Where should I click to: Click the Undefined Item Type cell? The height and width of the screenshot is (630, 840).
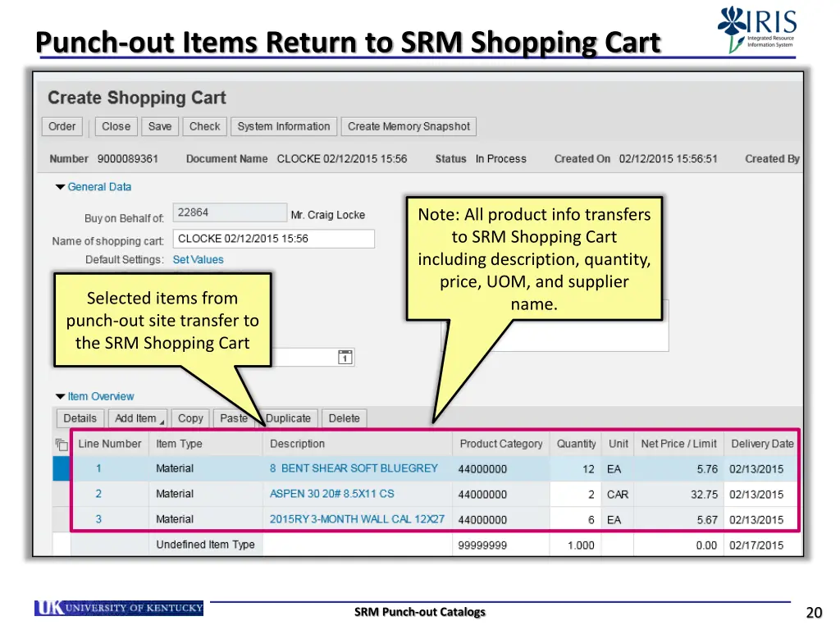pyautogui.click(x=206, y=545)
